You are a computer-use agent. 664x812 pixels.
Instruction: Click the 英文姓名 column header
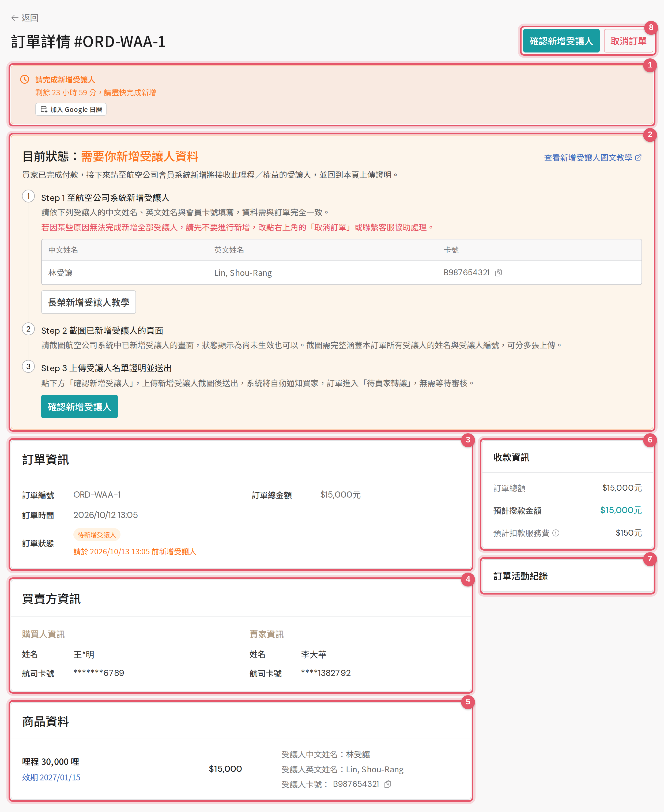click(x=229, y=250)
